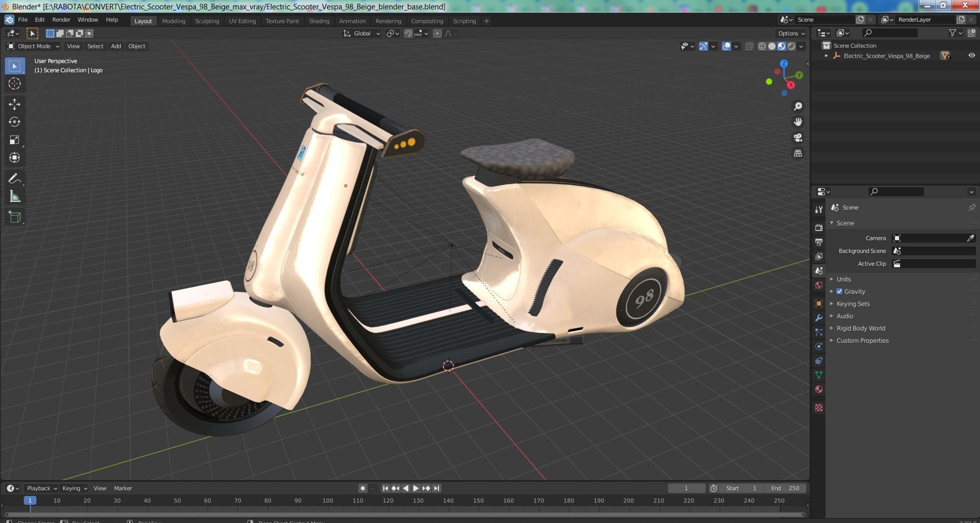Click the End frame field showing 250

tap(786, 488)
